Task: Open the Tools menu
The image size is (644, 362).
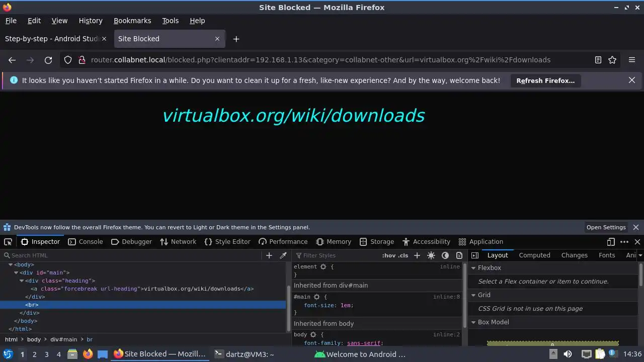Action: tap(170, 21)
